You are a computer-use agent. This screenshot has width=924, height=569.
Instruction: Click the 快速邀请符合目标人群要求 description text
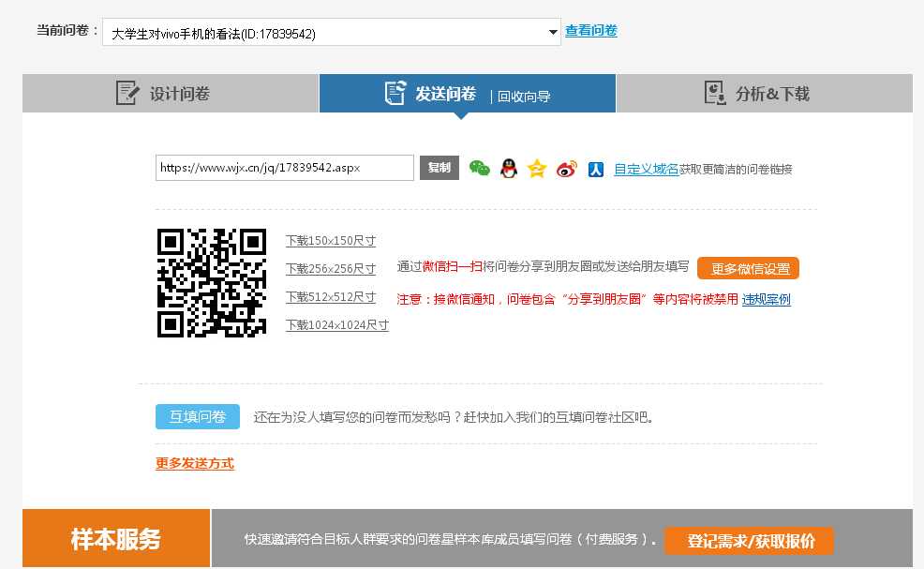[x=450, y=540]
